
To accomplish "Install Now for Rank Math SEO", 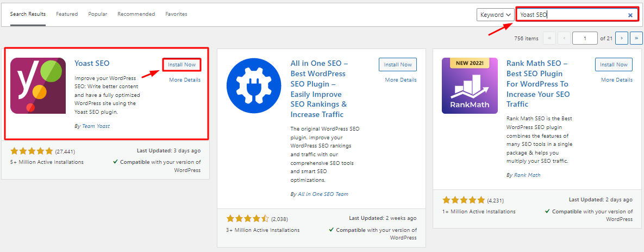I will [614, 65].
